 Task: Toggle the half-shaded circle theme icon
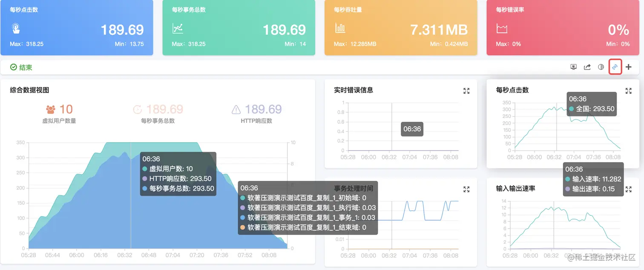(601, 67)
